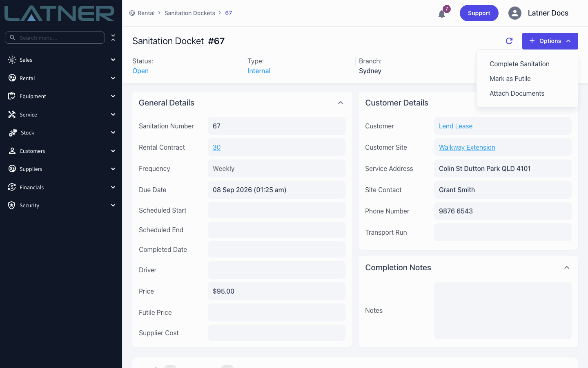Click the Transport Run field
The image size is (588, 368).
(503, 232)
